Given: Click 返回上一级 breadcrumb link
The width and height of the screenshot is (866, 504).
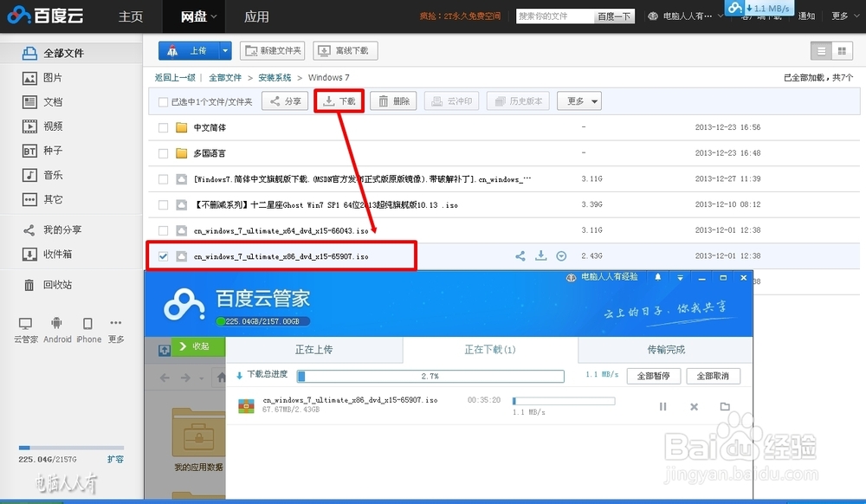Looking at the screenshot, I should (175, 77).
